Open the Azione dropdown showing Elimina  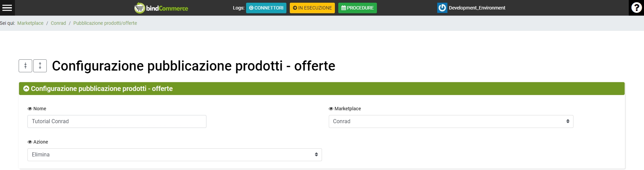pyautogui.click(x=175, y=155)
